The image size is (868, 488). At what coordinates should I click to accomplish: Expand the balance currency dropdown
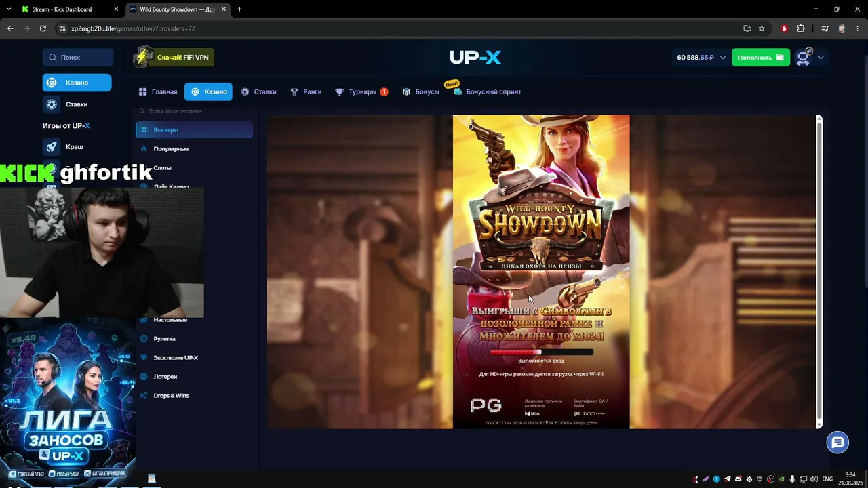(722, 58)
